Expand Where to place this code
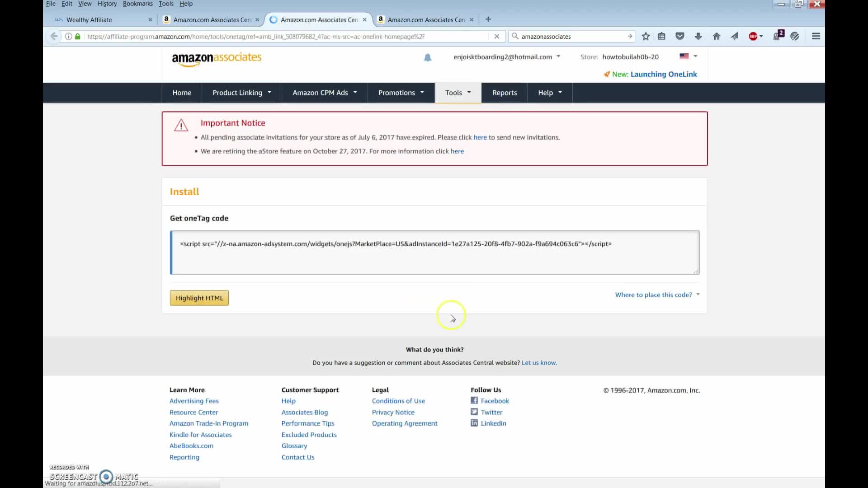This screenshot has width=868, height=488. click(657, 295)
